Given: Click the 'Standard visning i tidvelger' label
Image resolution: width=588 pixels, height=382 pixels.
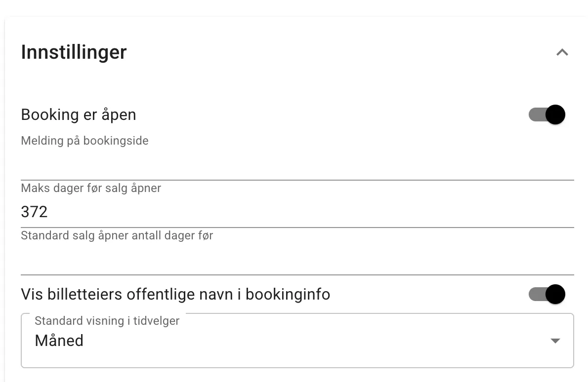Looking at the screenshot, I should (x=106, y=320).
